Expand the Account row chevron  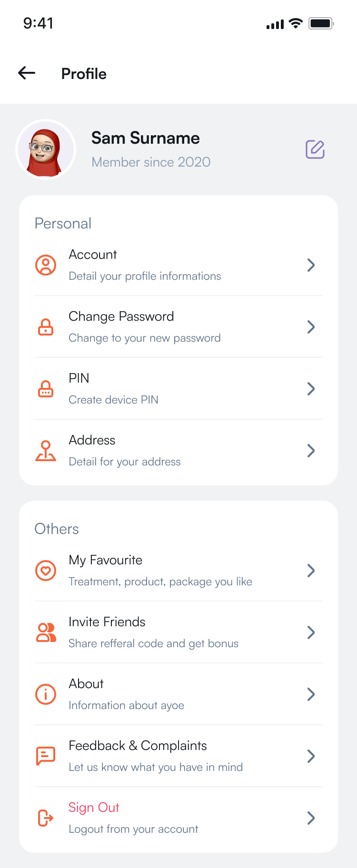pyautogui.click(x=311, y=265)
